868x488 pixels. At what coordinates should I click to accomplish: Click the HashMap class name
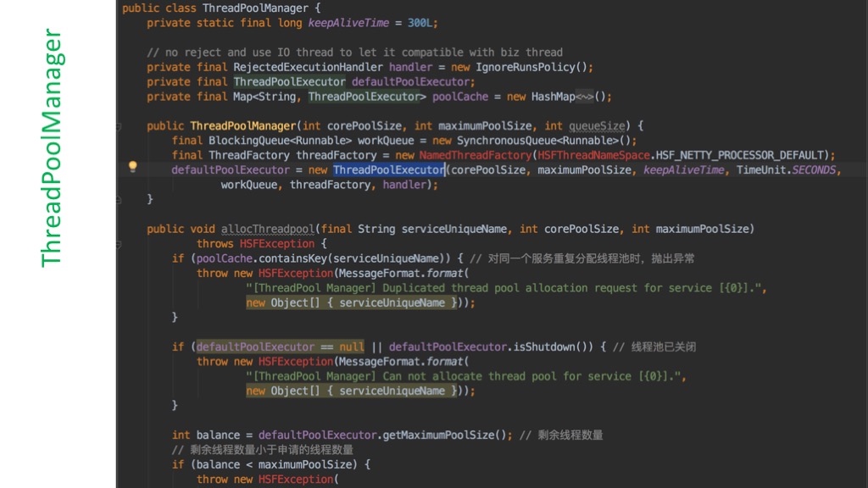(x=553, y=97)
